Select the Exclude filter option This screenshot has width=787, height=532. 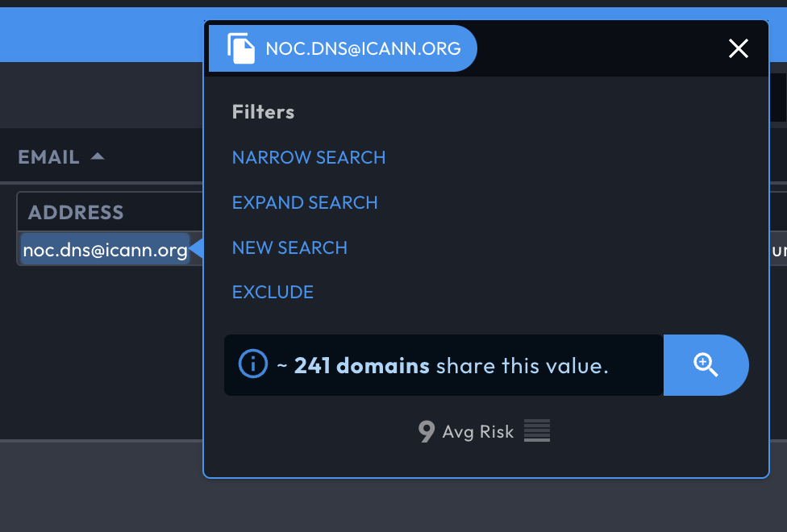click(x=273, y=292)
